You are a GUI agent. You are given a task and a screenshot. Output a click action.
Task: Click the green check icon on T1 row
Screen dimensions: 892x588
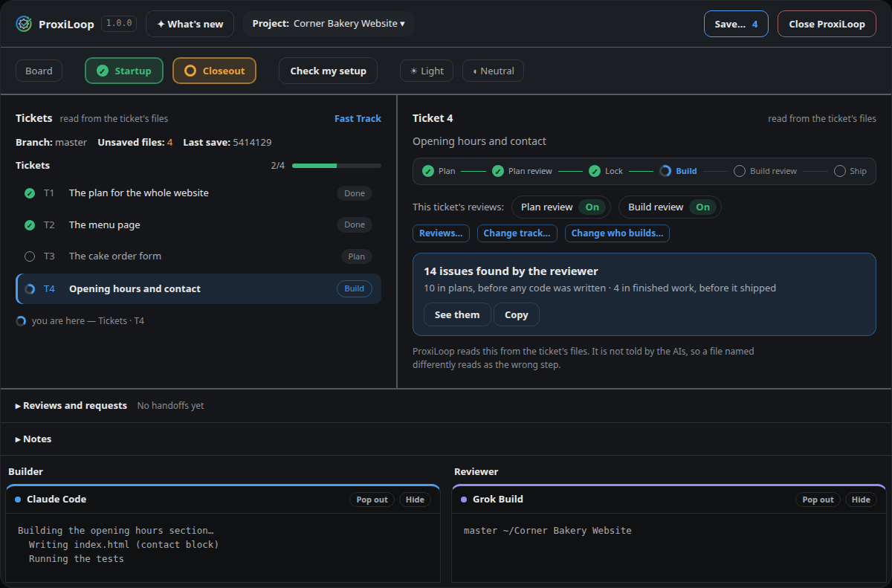click(x=30, y=193)
